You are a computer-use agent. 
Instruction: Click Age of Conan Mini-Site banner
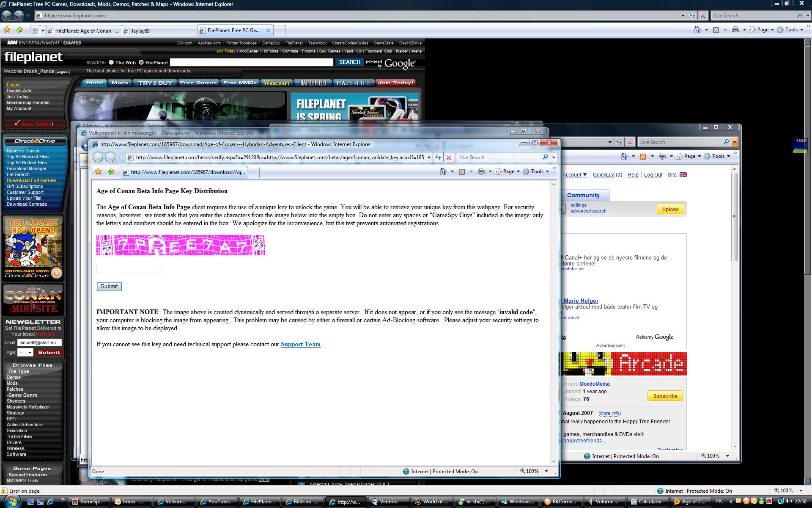[x=33, y=300]
